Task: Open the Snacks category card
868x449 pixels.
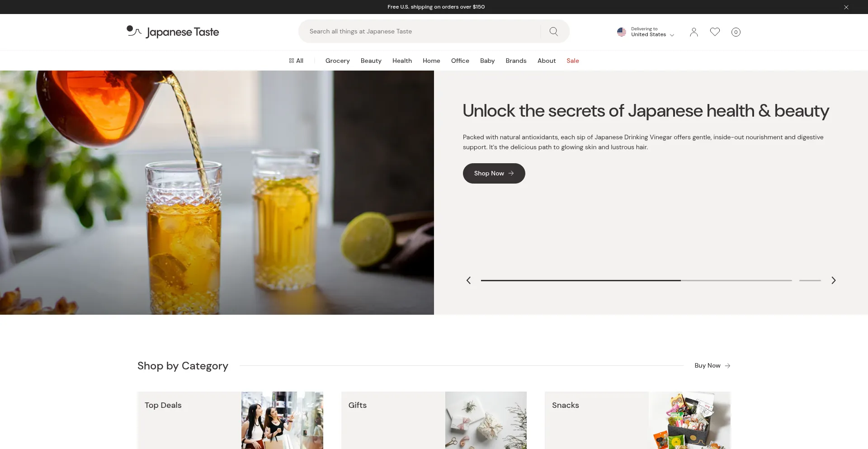Action: click(637, 420)
